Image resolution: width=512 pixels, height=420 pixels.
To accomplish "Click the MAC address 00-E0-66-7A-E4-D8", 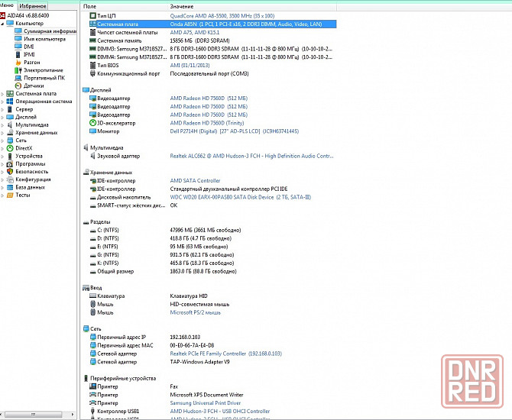I will pyautogui.click(x=192, y=345).
